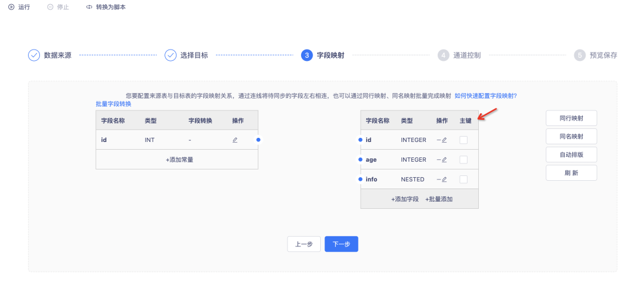Jump to step 4 通道控制

pyautogui.click(x=459, y=55)
